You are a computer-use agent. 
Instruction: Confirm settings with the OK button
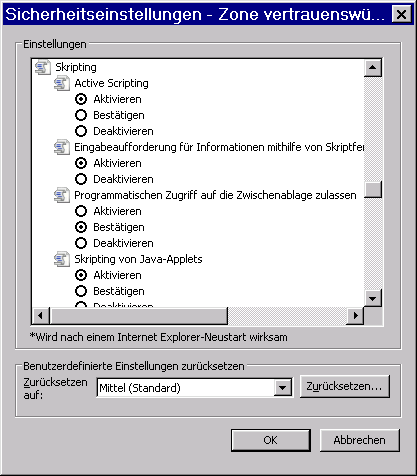click(271, 440)
